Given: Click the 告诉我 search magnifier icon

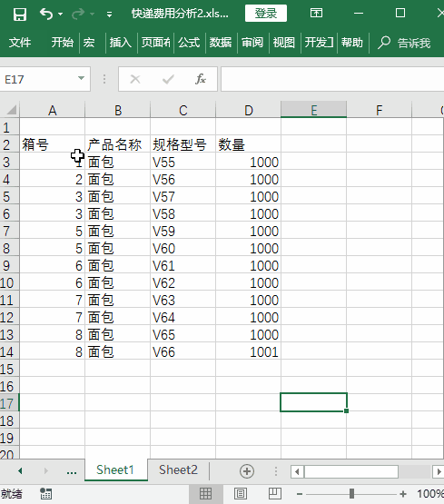Looking at the screenshot, I should pyautogui.click(x=383, y=43).
